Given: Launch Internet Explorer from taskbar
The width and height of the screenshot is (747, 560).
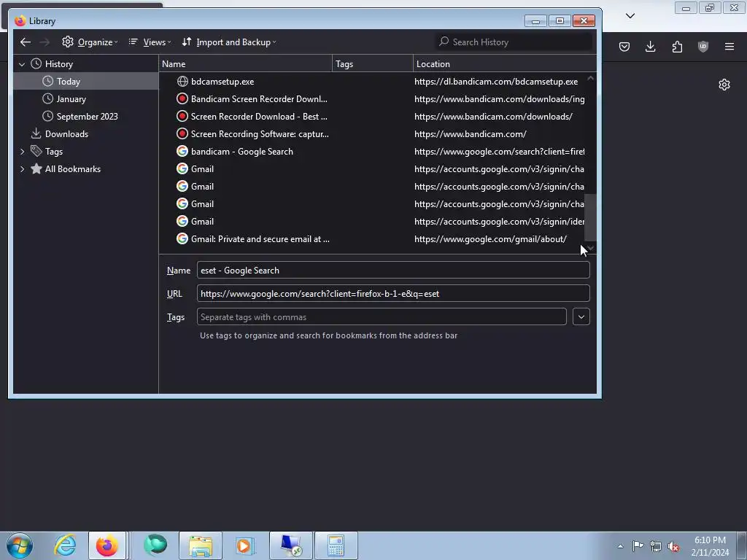Looking at the screenshot, I should point(65,545).
